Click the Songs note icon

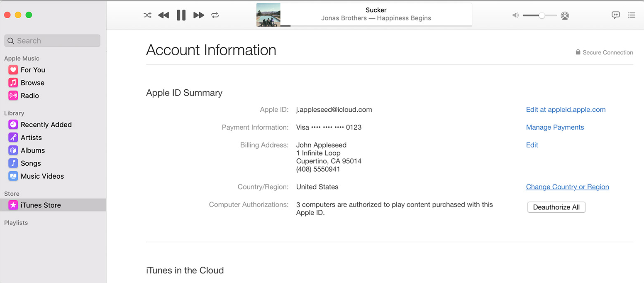tap(13, 163)
